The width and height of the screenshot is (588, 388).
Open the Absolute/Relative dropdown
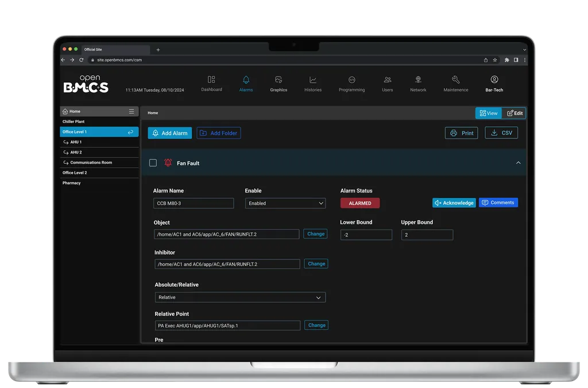(x=240, y=298)
